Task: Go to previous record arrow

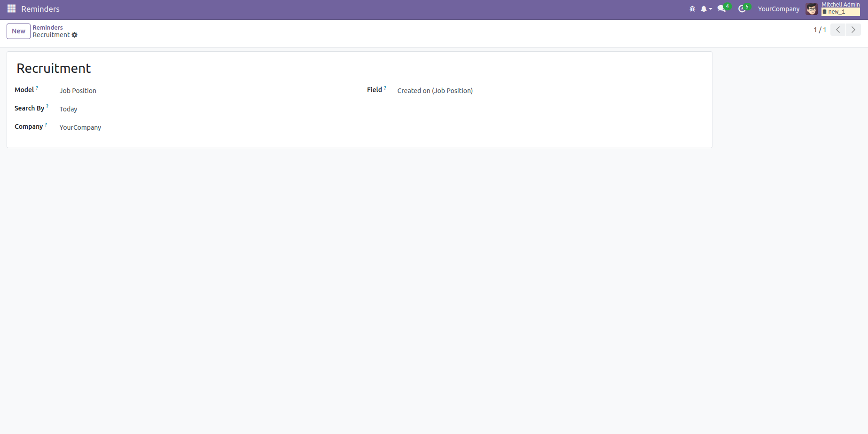Action: (838, 30)
